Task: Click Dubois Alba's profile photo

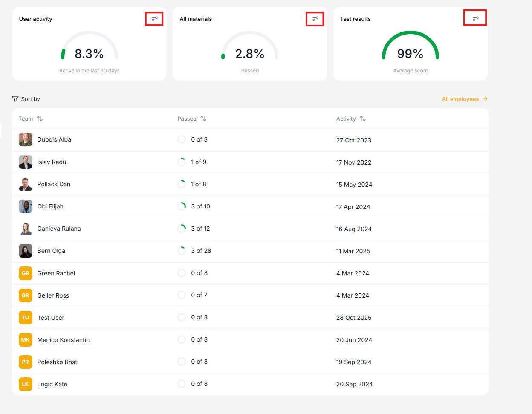Action: click(x=26, y=139)
